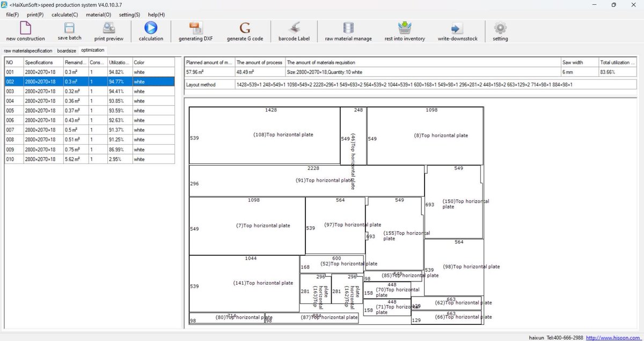Viewport: 644px width, 341px height.
Task: Select board row 004
Action: [x=90, y=101]
